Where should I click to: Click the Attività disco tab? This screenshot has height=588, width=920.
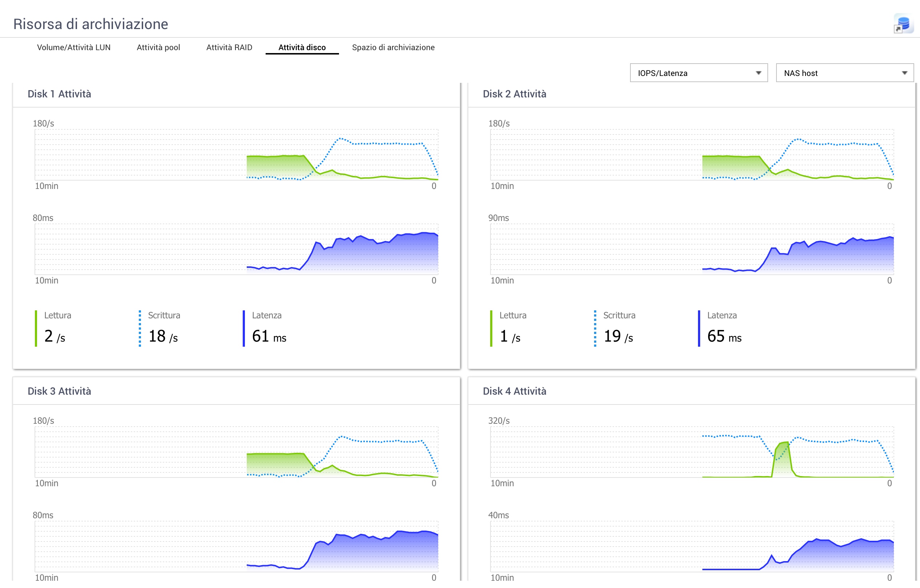tap(302, 47)
